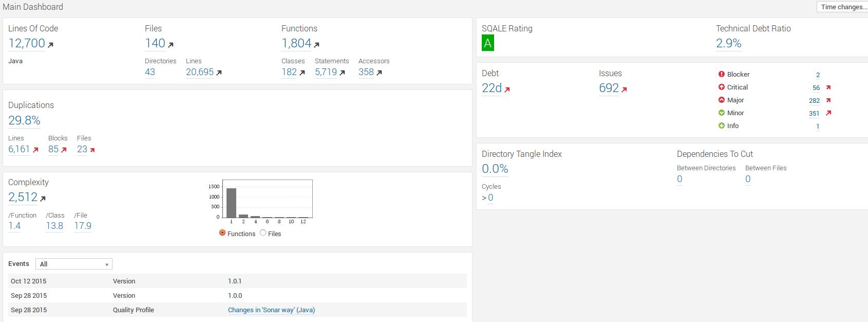Image resolution: width=868 pixels, height=322 pixels.
Task: Click the red Blocker severity icon
Action: tap(722, 74)
